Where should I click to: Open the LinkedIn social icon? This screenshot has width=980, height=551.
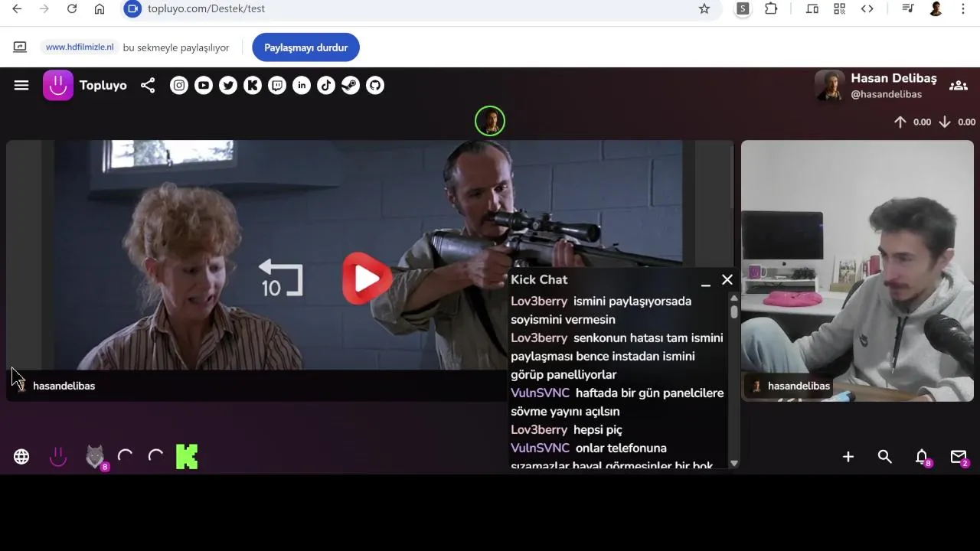click(302, 86)
